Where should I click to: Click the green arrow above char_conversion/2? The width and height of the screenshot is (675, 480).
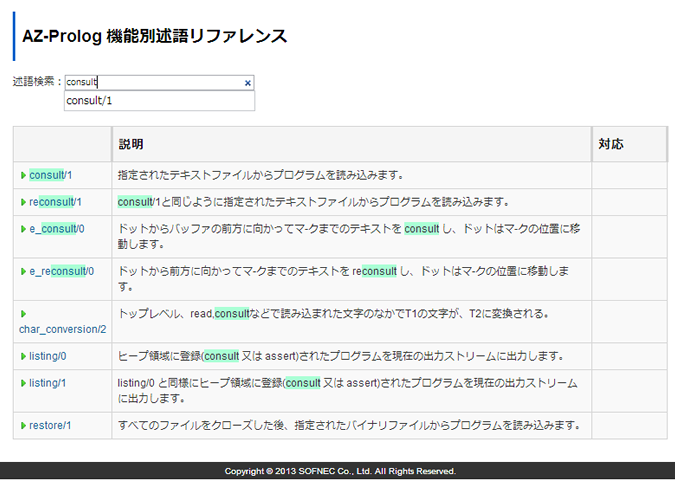point(23,314)
